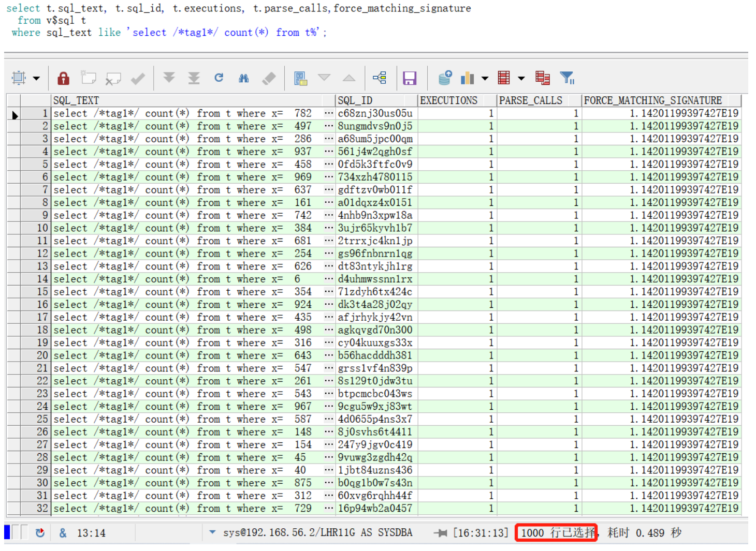Click PARSE_CALLS cell in row 12

[539, 254]
